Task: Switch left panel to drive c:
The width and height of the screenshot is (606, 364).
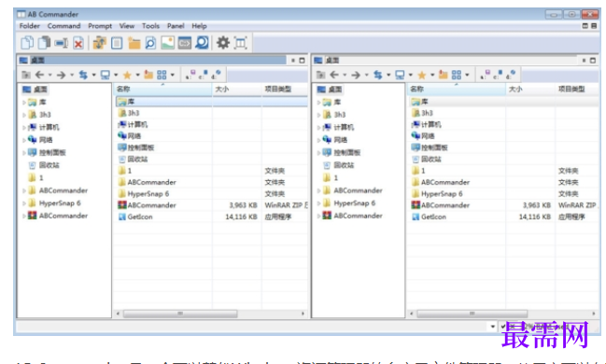Action: 203,75
